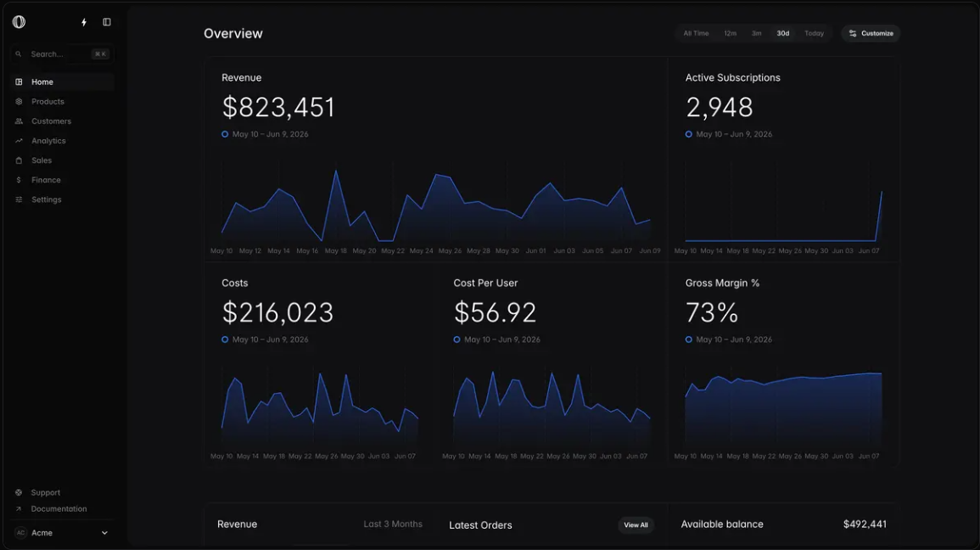Click the ⌘K shortcut badge
Image resolution: width=980 pixels, height=550 pixels.
pyautogui.click(x=100, y=54)
